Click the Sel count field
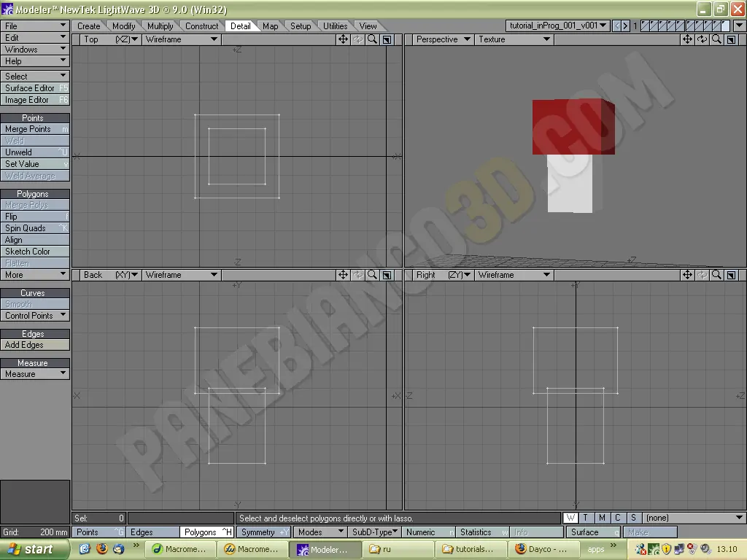 [x=98, y=518]
